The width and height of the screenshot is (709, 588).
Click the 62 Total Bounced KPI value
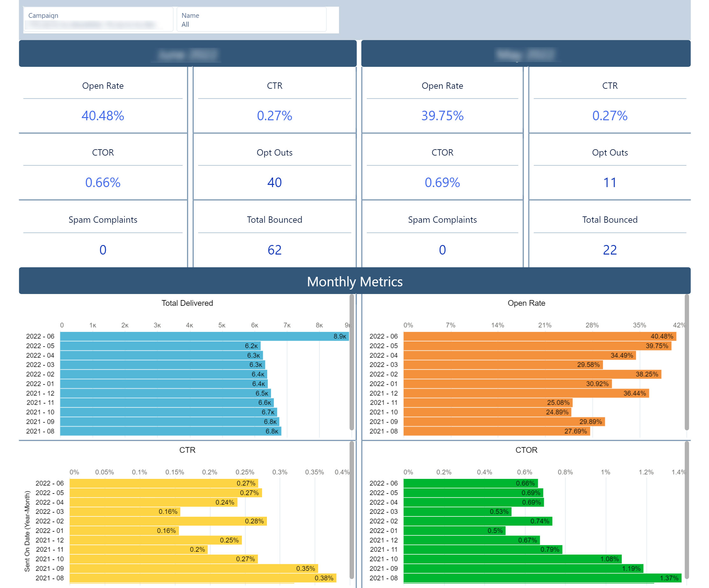coord(275,250)
